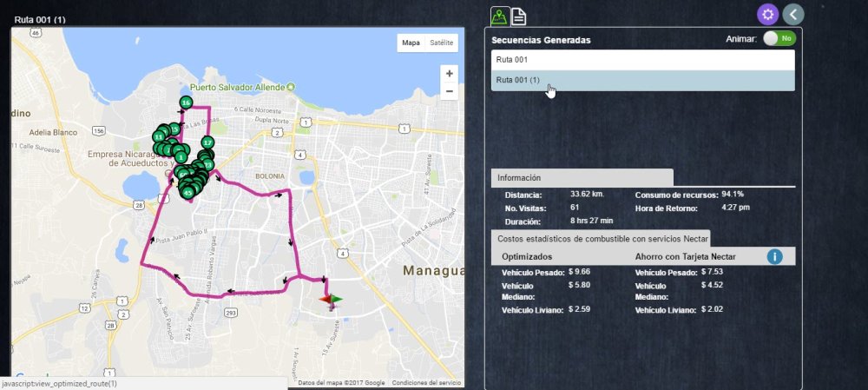Click map stop marker 45
Screen dimensions: 868x390
pos(187,193)
